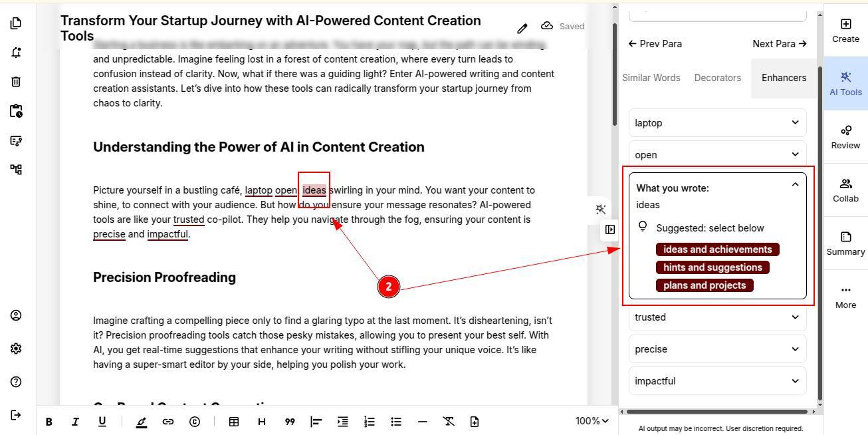
Task: Collapse the 'ideas' suggestion panel
Action: (x=795, y=186)
